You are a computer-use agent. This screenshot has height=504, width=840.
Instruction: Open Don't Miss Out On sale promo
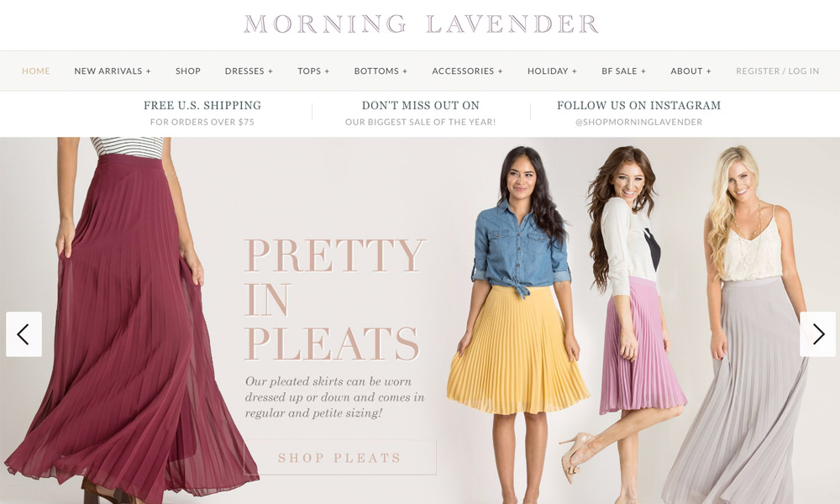[421, 113]
